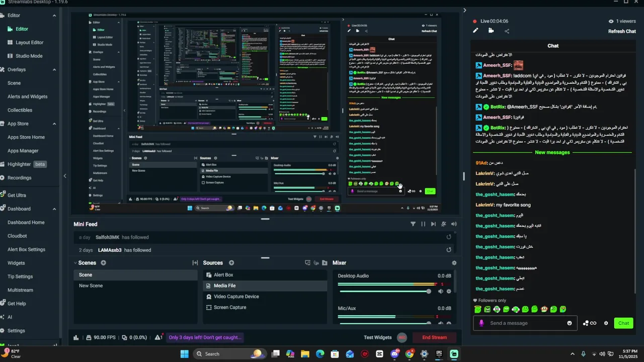Image resolution: width=644 pixels, height=362 pixels.
Task: Replay Salfoh3MK follow alert
Action: tap(449, 237)
